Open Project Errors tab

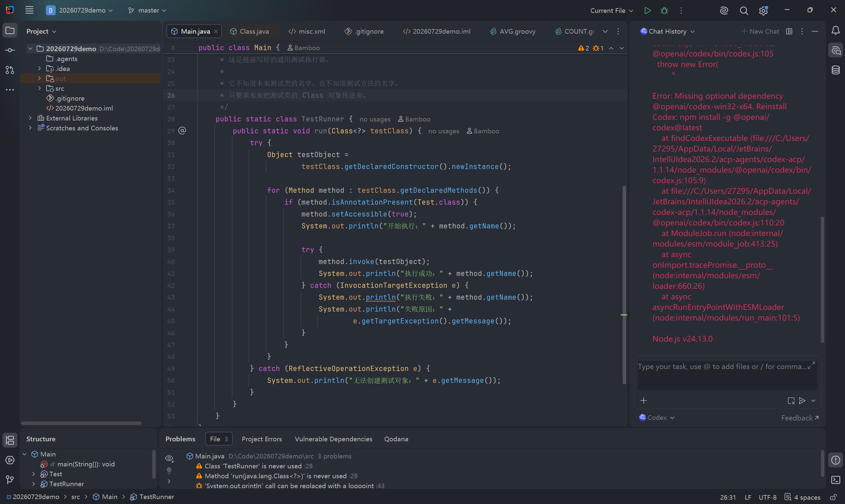262,439
